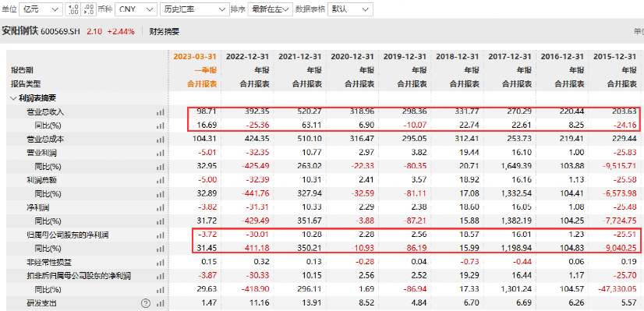This screenshot has width=644, height=311.
Task: Select the 2021-12-31 column header
Action: [x=300, y=57]
